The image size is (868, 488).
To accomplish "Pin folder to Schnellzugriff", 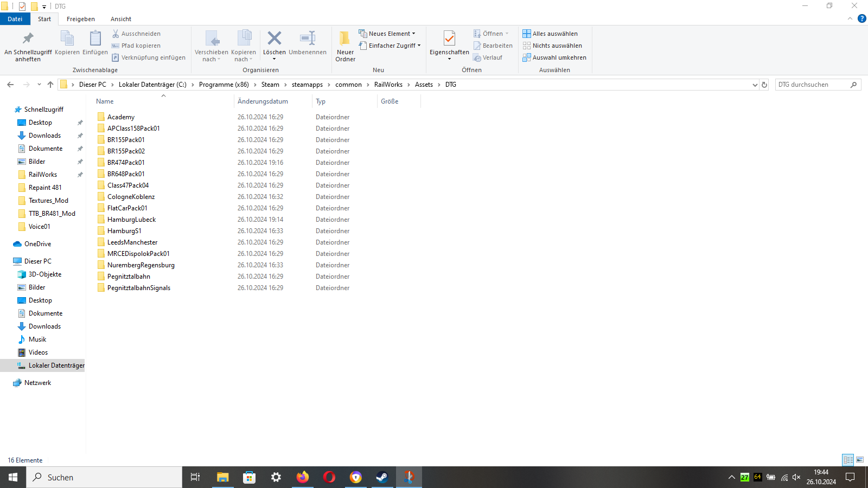I will 28,46.
